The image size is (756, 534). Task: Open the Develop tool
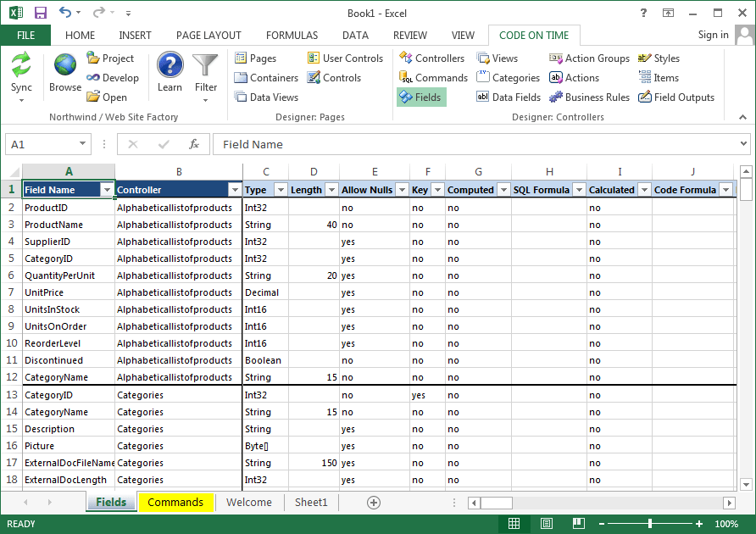tap(113, 77)
